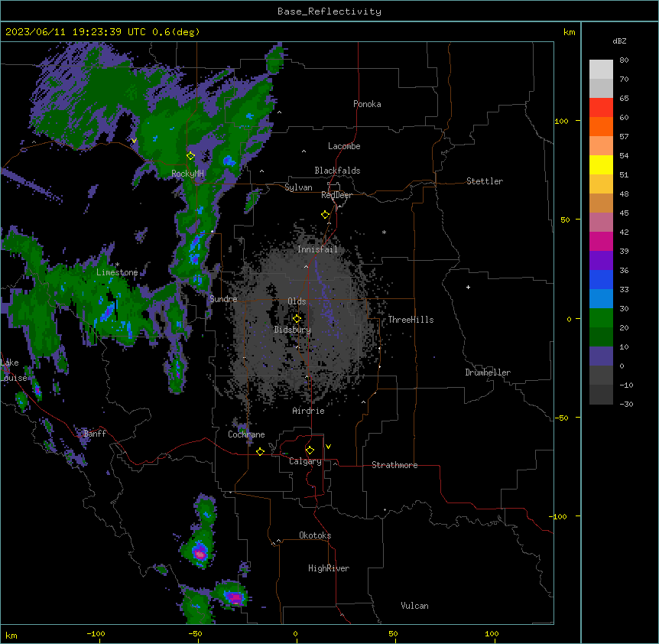Click the Blackfalds city label
659x644 pixels.
337,171
